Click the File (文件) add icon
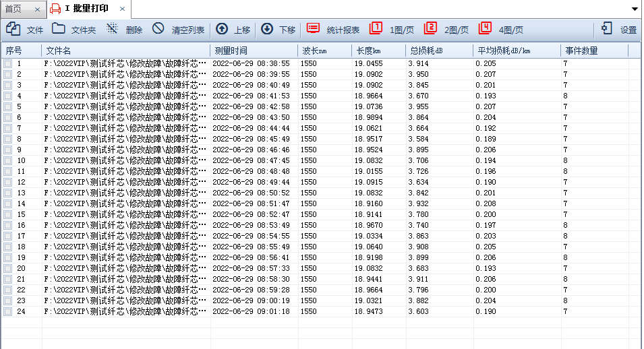Viewport: 644px width, 349px height. click(13, 29)
